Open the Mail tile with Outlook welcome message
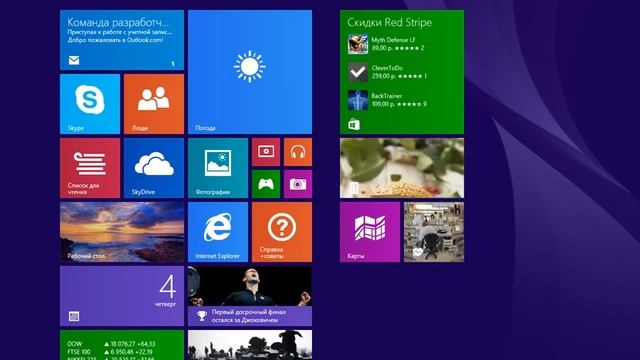The image size is (640, 360). [122, 40]
